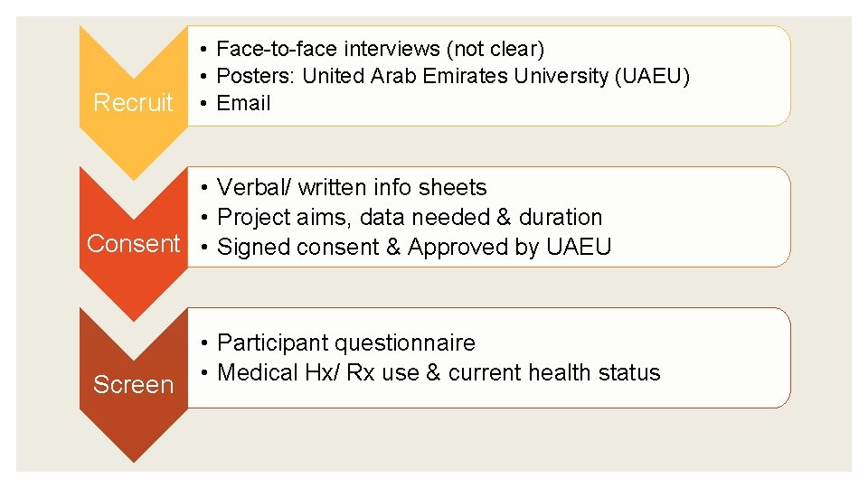868x488 pixels.
Task: Select the "Consent" label text
Action: point(133,244)
